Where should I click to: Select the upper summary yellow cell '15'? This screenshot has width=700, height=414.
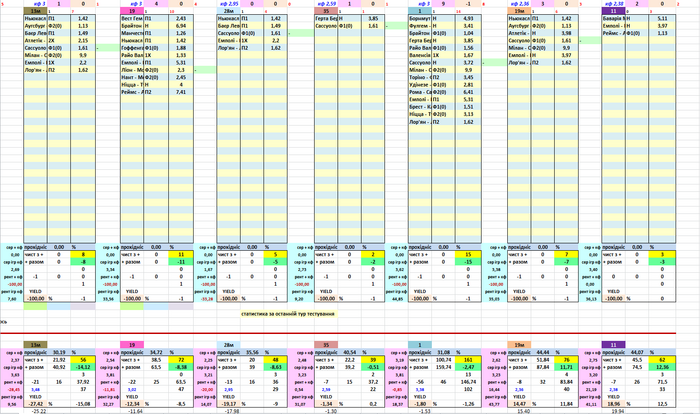click(468, 255)
